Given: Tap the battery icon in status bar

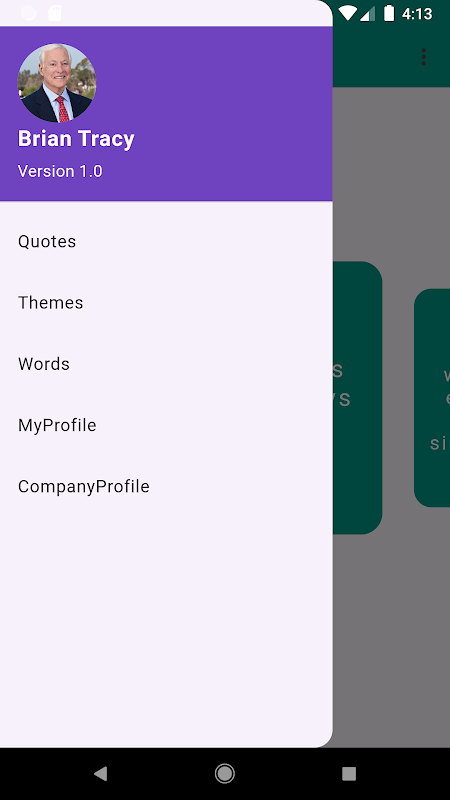Looking at the screenshot, I should tap(389, 13).
